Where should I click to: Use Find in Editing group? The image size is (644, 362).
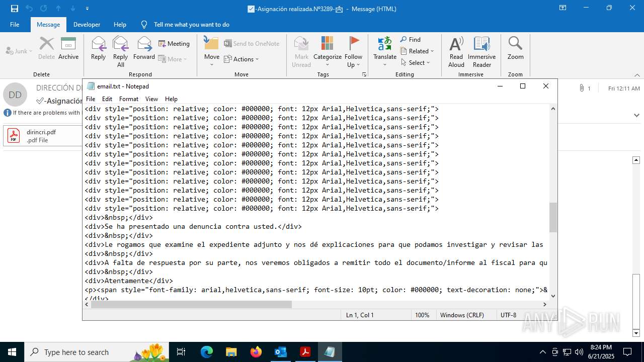(411, 40)
